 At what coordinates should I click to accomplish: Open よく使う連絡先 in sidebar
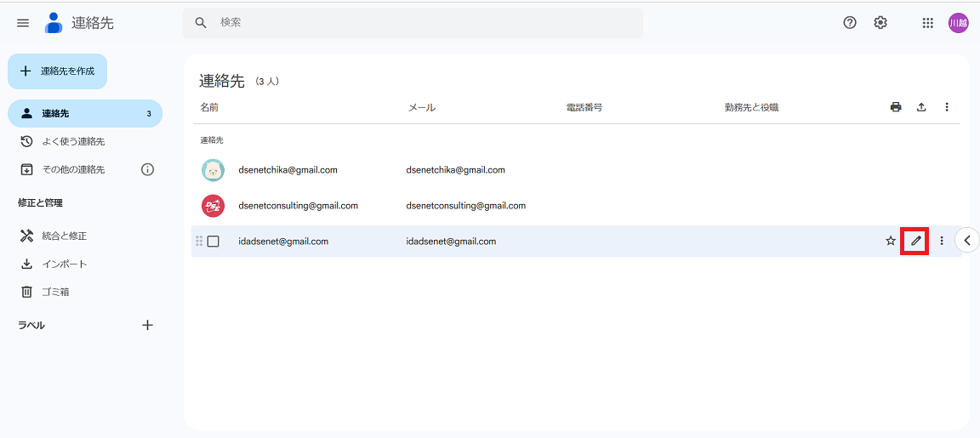click(x=73, y=141)
